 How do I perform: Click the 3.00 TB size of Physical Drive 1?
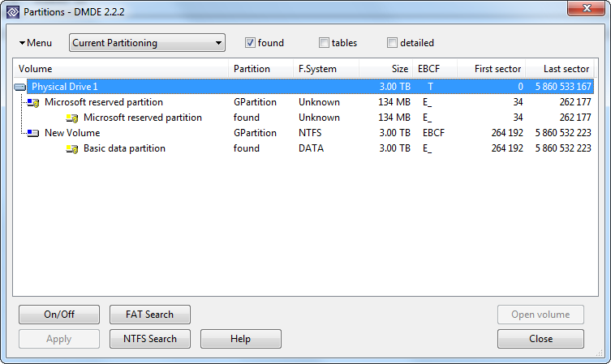(394, 87)
